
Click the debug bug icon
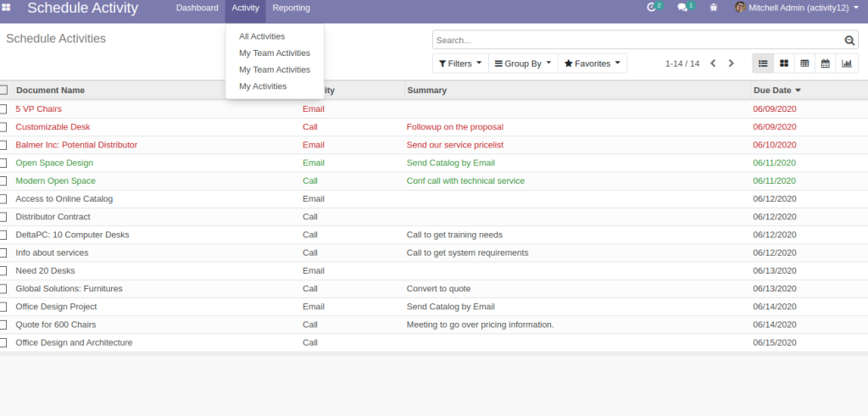coord(714,8)
